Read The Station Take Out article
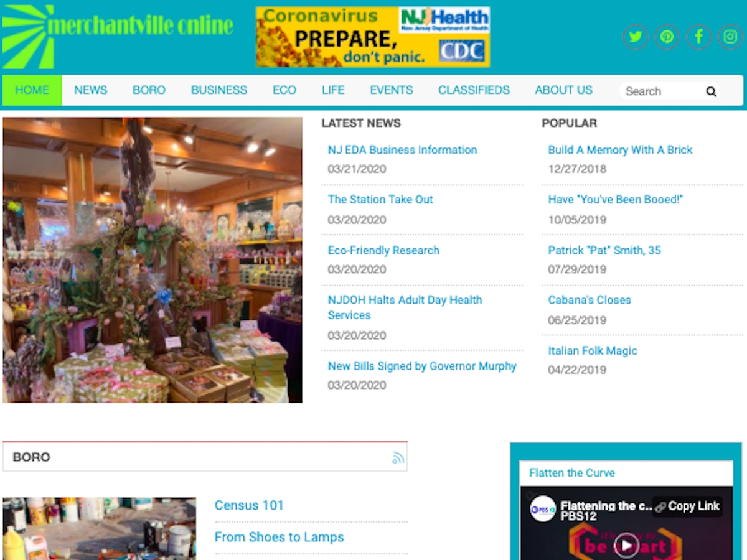Image resolution: width=747 pixels, height=560 pixels. pos(380,200)
